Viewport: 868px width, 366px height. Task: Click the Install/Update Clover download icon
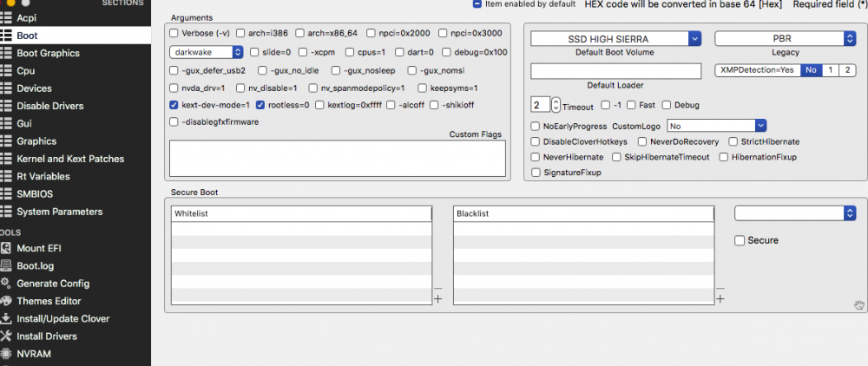pyautogui.click(x=5, y=318)
